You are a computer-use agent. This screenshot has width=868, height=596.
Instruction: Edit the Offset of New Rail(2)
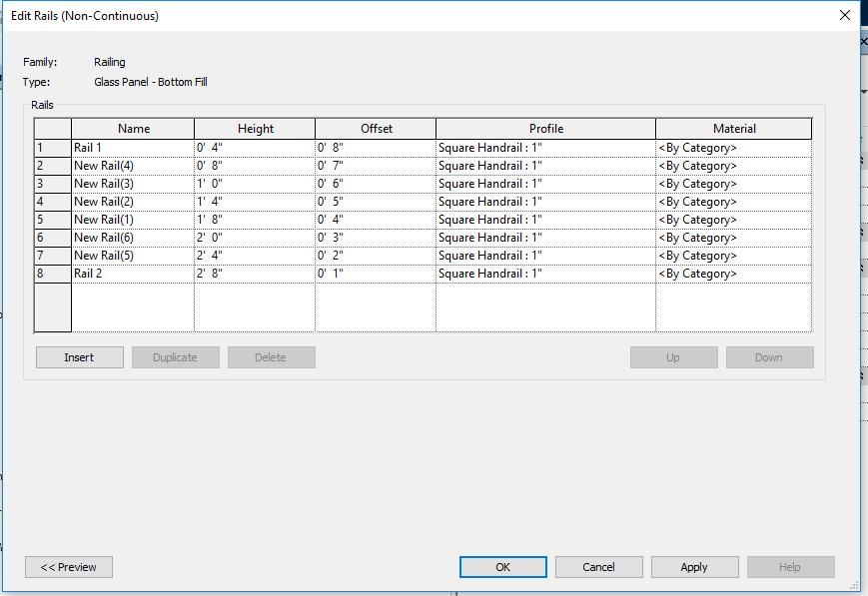[374, 201]
